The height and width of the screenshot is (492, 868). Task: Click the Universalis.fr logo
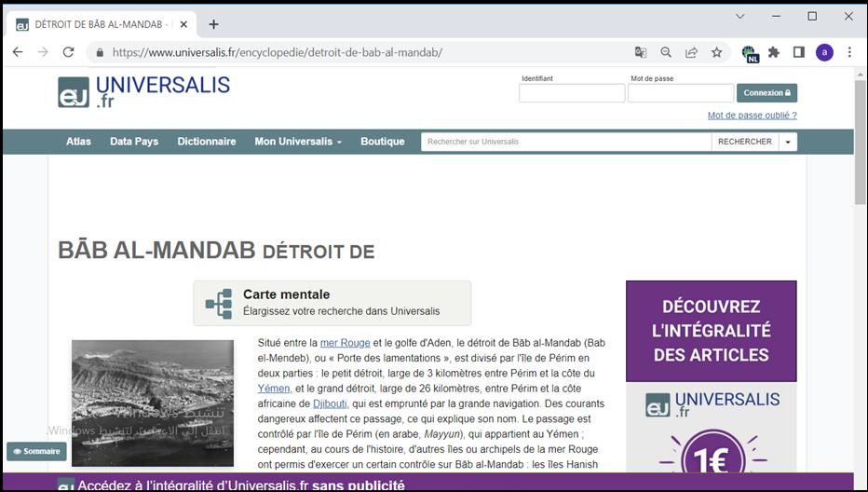pyautogui.click(x=143, y=92)
